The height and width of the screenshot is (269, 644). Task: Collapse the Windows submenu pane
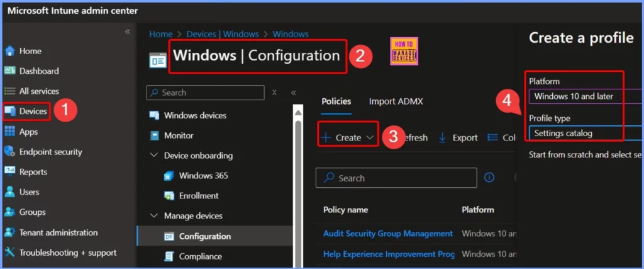pos(293,93)
